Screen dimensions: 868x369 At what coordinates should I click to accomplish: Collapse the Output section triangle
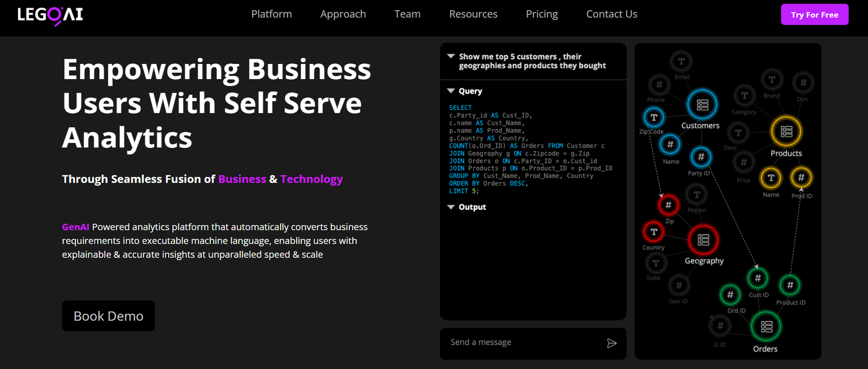pyautogui.click(x=451, y=207)
